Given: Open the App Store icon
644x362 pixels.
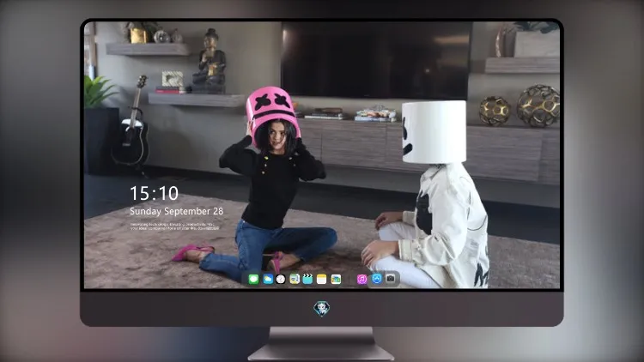Looking at the screenshot, I should [x=377, y=279].
